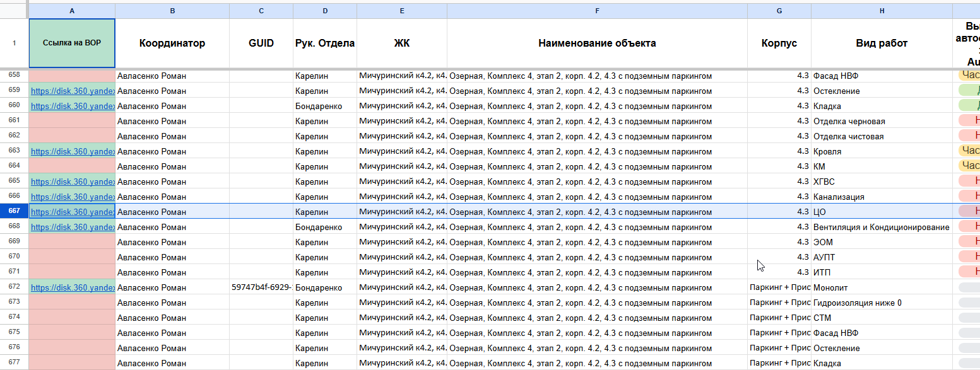The height and width of the screenshot is (370, 980).
Task: Open the disk.360.yandex link in row 659
Action: click(x=73, y=91)
